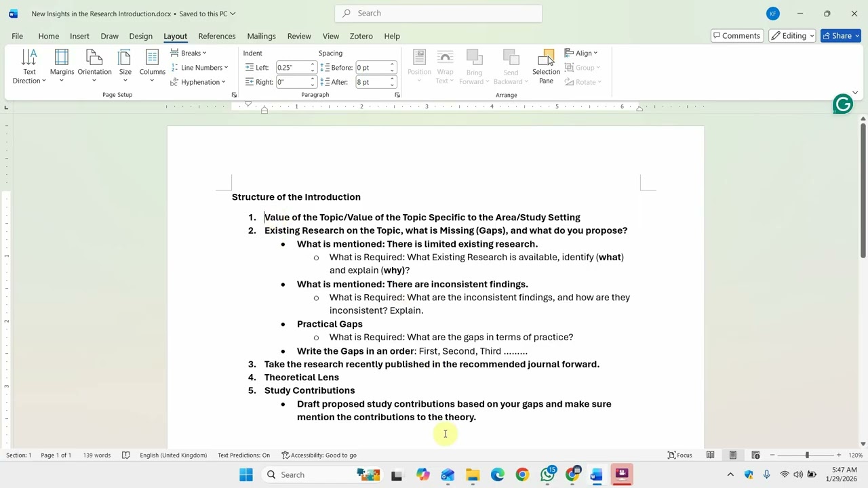The image size is (868, 488).
Task: Click the zoom in plus button
Action: (839, 455)
